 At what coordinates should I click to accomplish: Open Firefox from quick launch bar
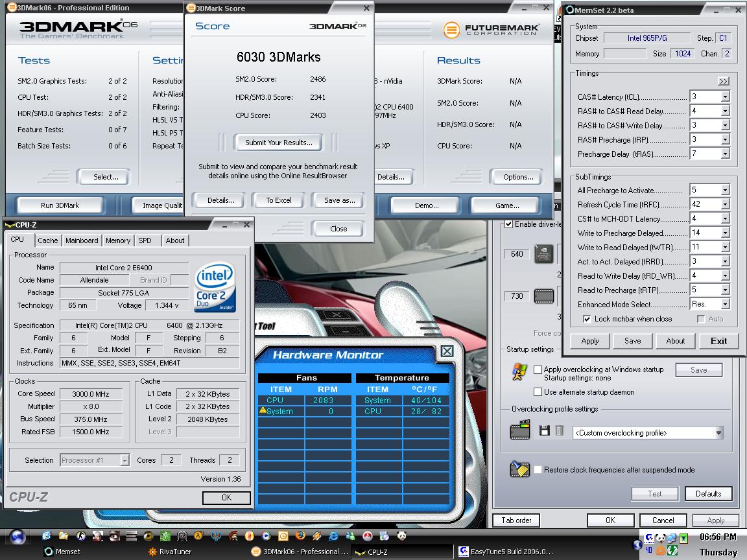300,536
